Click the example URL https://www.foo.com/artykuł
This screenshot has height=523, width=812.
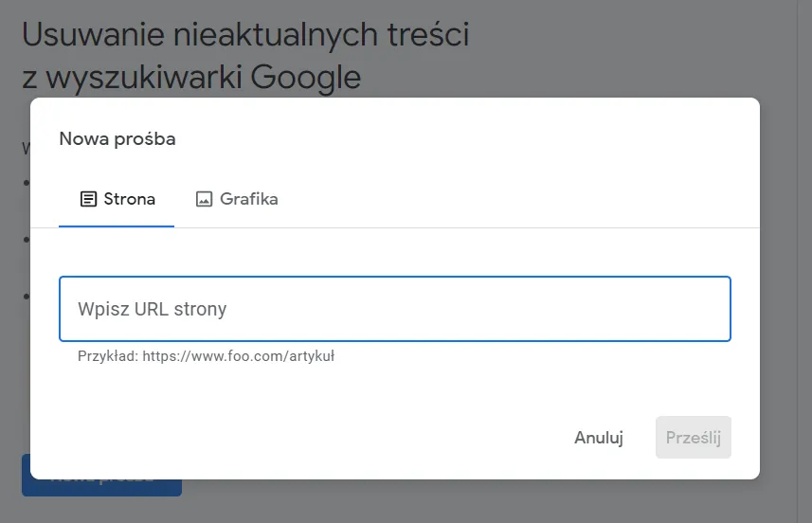(239, 356)
